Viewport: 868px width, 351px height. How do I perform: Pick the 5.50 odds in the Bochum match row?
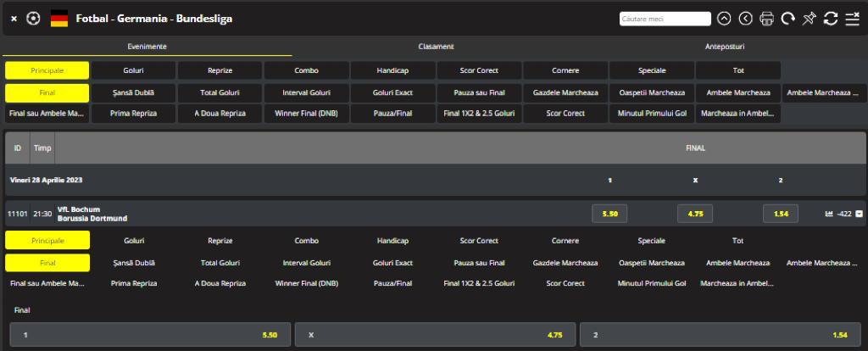pyautogui.click(x=609, y=214)
